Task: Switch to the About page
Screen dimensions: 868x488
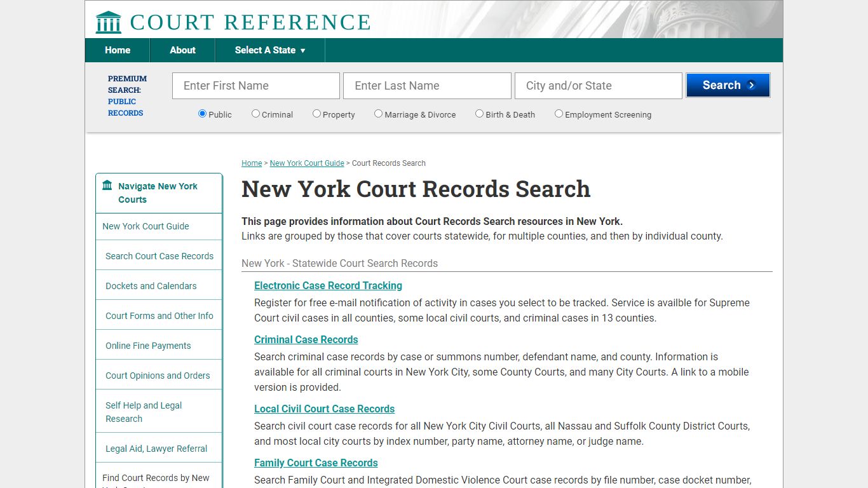Action: click(182, 50)
